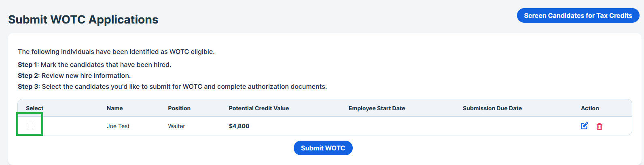Click the WOTC eligible intro sentence
644x165 pixels.
[x=116, y=51]
